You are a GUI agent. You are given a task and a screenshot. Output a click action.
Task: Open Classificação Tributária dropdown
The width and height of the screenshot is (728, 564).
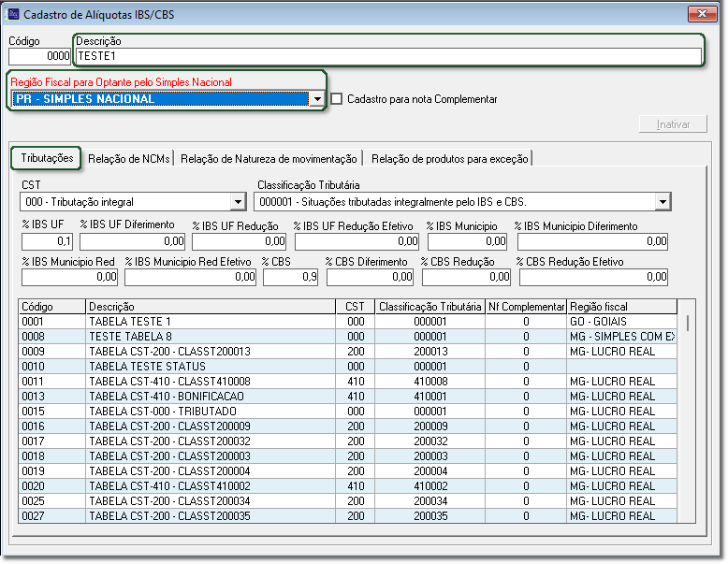pos(662,202)
